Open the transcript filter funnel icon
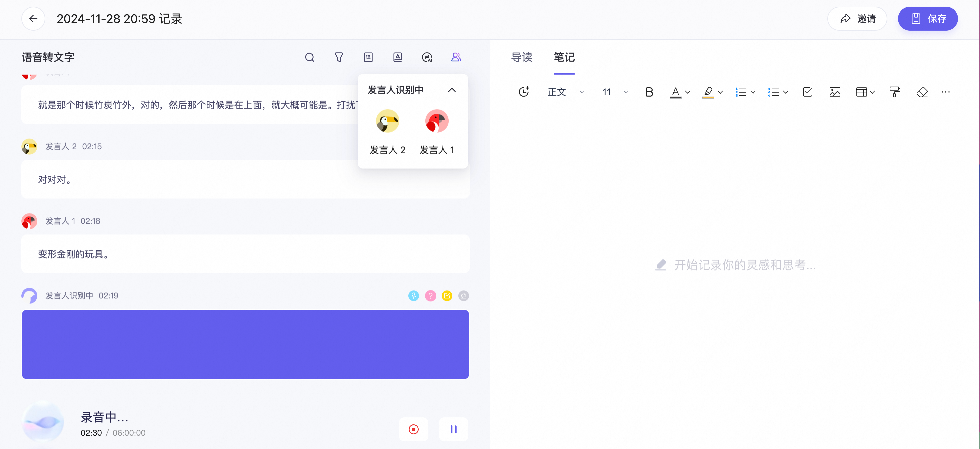The width and height of the screenshot is (980, 449). pos(339,57)
